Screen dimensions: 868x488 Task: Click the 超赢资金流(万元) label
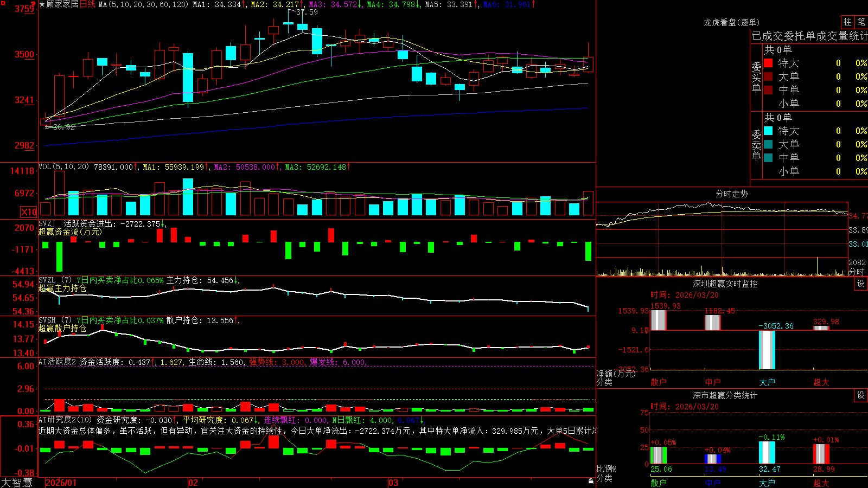click(x=70, y=232)
